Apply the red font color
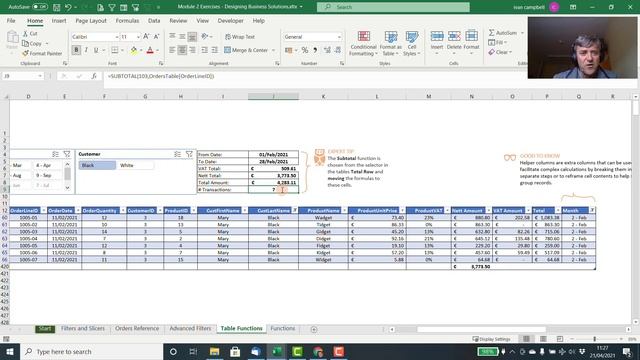This screenshot has height=360, width=640. (150, 50)
